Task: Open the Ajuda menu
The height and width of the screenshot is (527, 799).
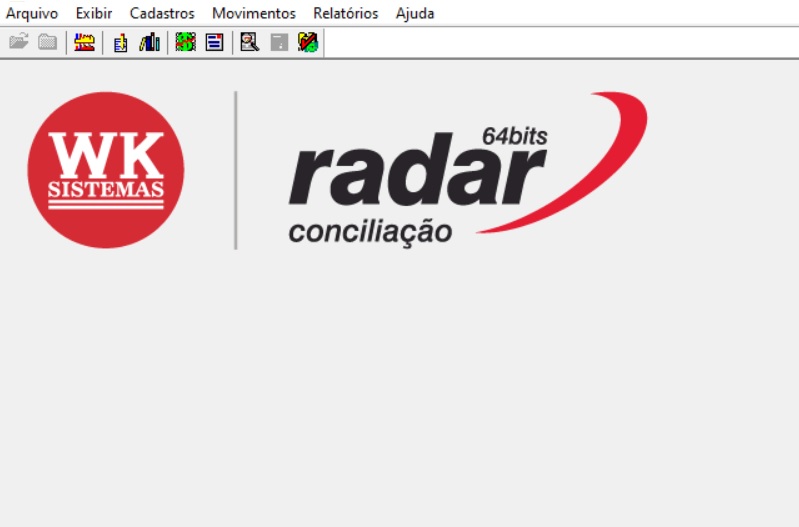Action: pyautogui.click(x=415, y=13)
